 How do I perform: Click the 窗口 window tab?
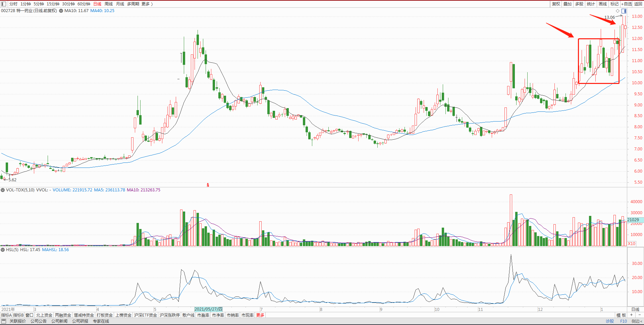tap(30, 315)
